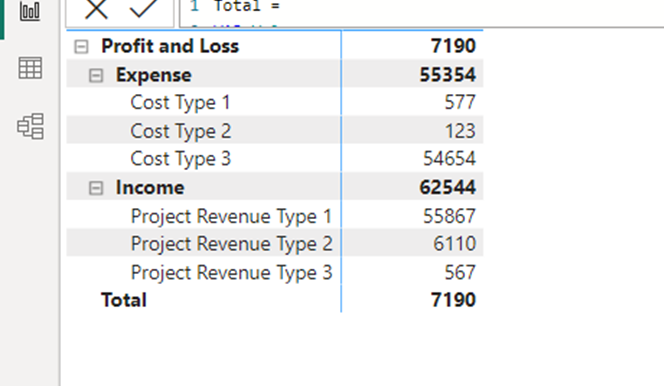Commit the formula with checkmark icon
Screen dimensions: 664x386
point(144,8)
